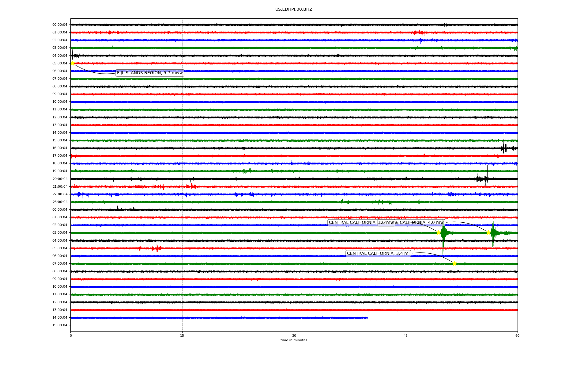588x368 pixels.
Task: Click the 14:00:04 label of the partial blue trace
Action: click(60, 318)
